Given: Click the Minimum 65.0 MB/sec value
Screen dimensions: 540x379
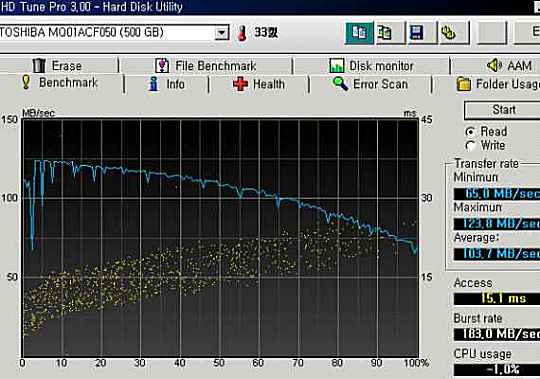Looking at the screenshot, I should click(x=497, y=193).
